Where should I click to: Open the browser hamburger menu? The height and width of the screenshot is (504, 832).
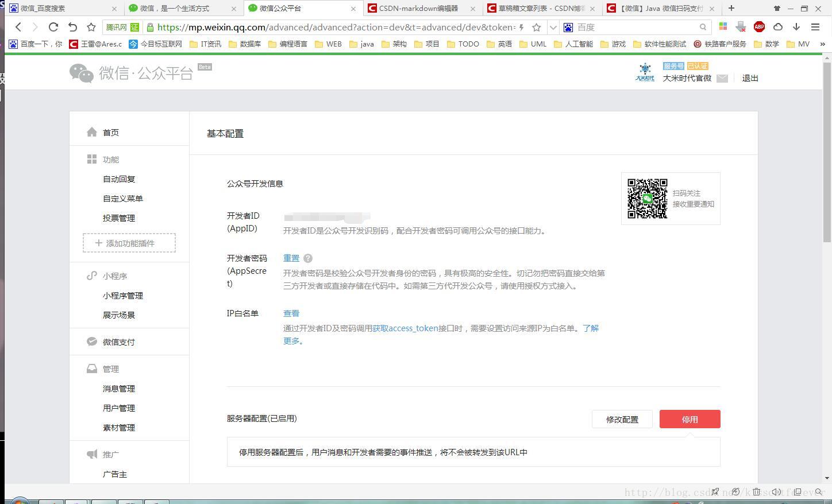click(x=815, y=27)
